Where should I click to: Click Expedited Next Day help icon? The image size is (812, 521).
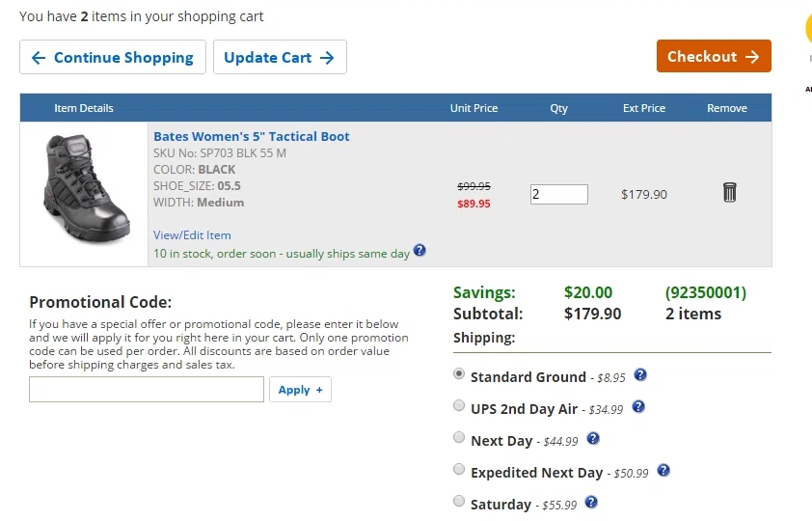[663, 471]
